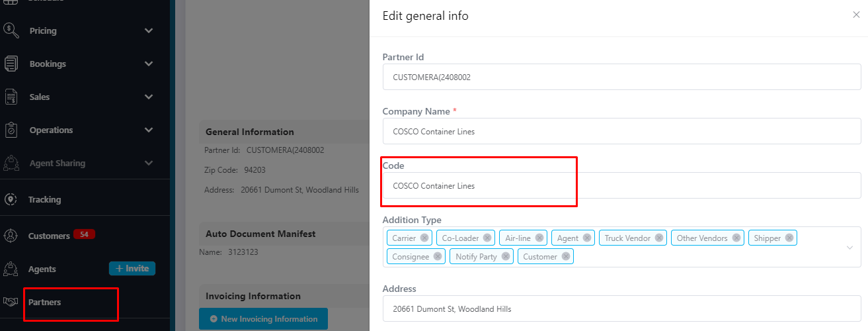
Task: Click the General Information section header
Action: coord(250,132)
